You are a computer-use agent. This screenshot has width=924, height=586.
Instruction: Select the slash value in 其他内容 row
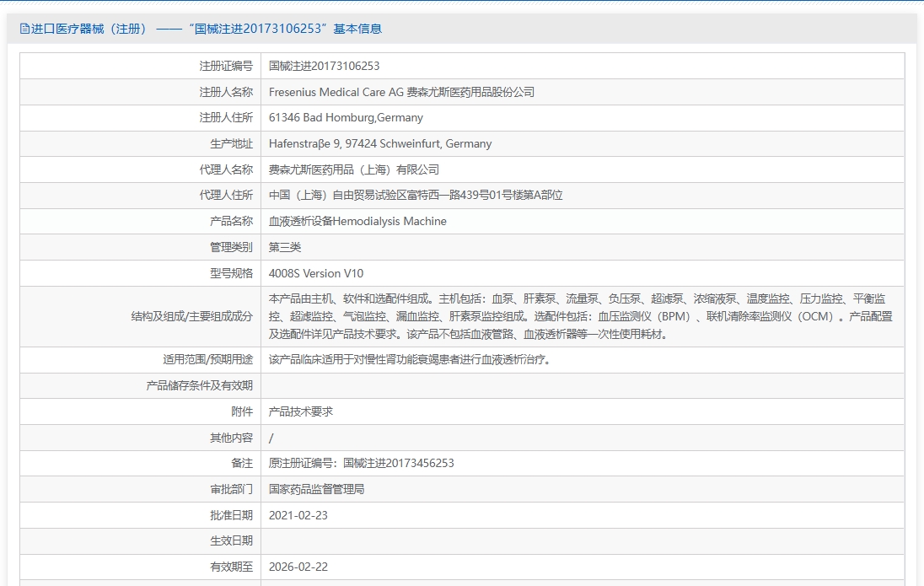(x=271, y=438)
